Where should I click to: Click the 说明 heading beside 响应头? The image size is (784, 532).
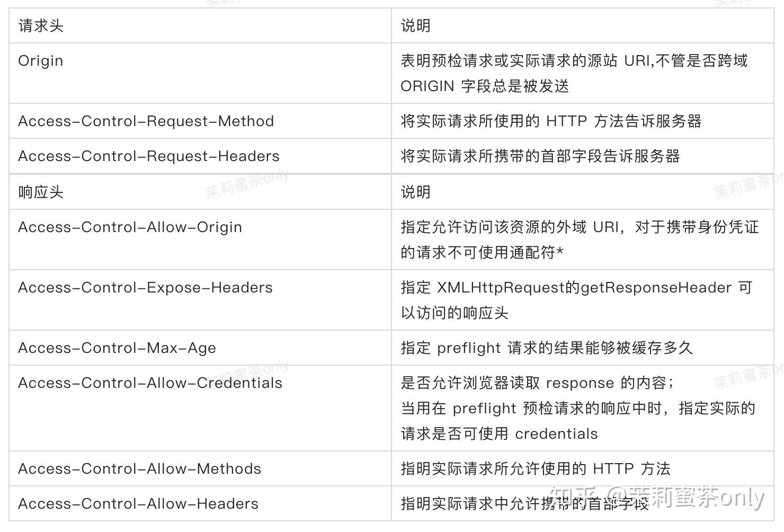point(416,192)
